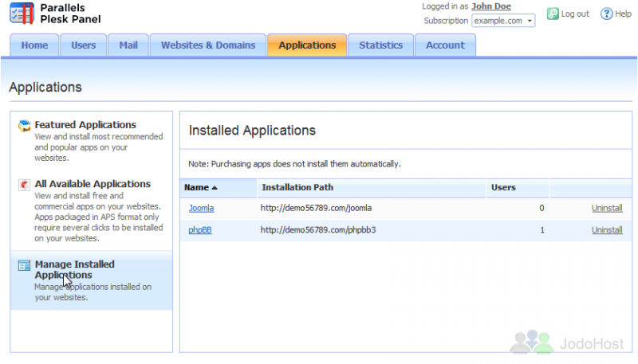Click the Parallels Plesk Panel logo icon
Image resolution: width=638 pixels, height=364 pixels.
pos(22,14)
